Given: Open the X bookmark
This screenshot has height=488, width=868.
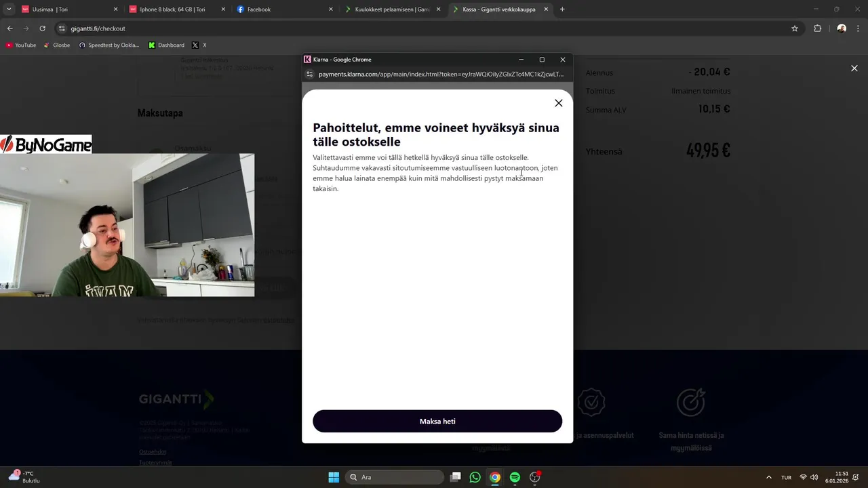Looking at the screenshot, I should click(x=199, y=45).
